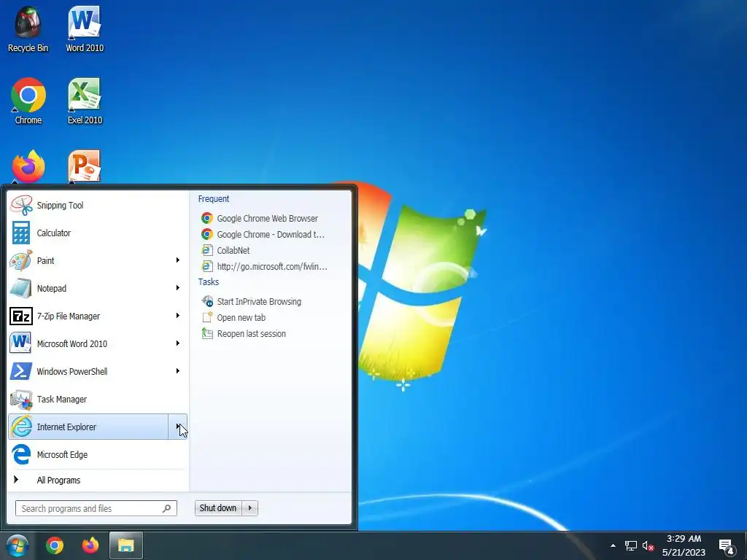
Task: Launch Internet Explorer from Start menu
Action: coord(88,427)
